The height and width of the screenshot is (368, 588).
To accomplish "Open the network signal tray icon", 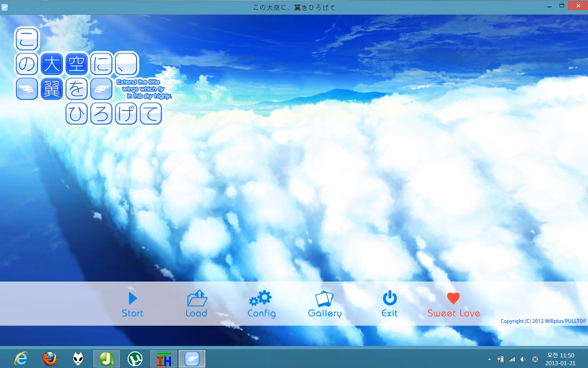I will [512, 359].
